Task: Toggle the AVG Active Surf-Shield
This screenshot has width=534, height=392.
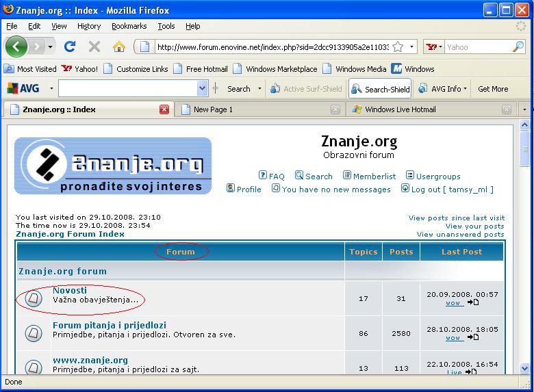Action: 305,89
